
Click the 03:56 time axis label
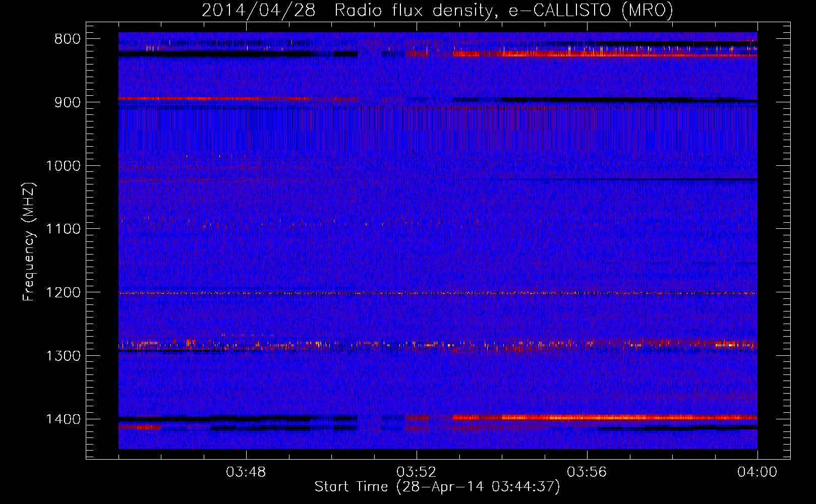click(x=587, y=472)
